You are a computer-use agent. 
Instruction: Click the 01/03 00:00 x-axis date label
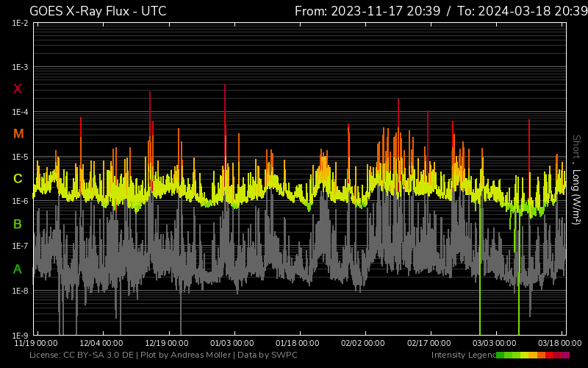click(232, 343)
